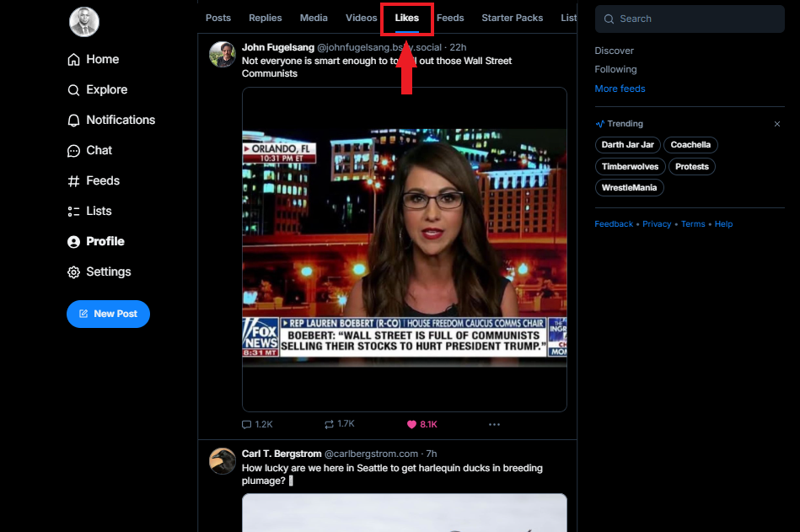Click John Fugelsang's avatar
The image size is (800, 532).
223,55
